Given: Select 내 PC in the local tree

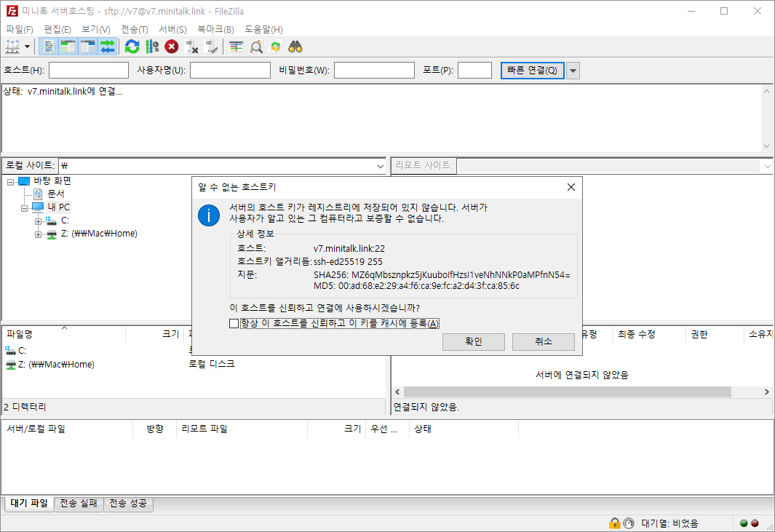Looking at the screenshot, I should 59,207.
